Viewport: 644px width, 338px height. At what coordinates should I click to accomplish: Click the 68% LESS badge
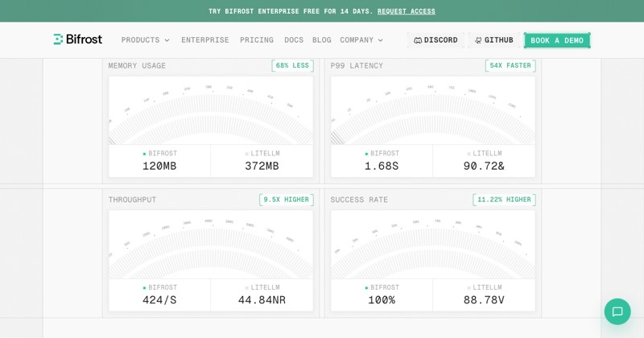point(292,66)
